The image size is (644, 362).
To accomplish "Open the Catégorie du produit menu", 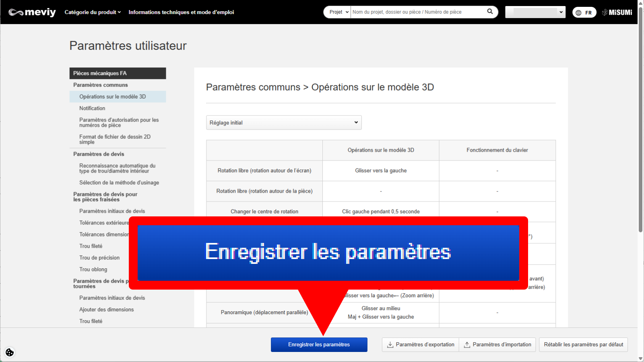I will pyautogui.click(x=93, y=12).
